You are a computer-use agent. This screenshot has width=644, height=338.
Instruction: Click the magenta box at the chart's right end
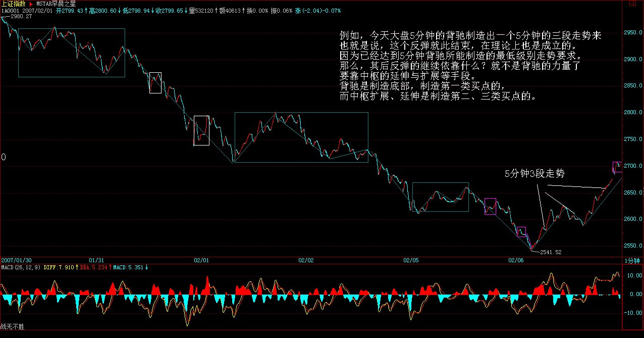(617, 167)
